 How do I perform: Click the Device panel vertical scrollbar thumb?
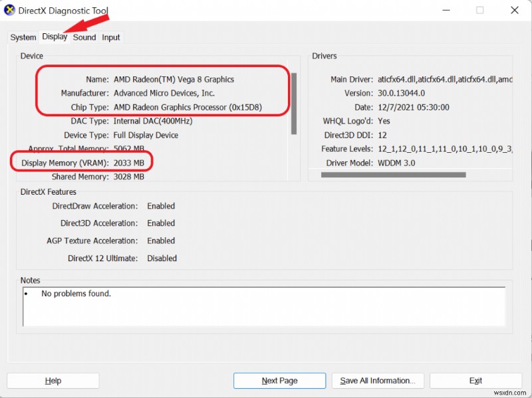click(x=294, y=104)
